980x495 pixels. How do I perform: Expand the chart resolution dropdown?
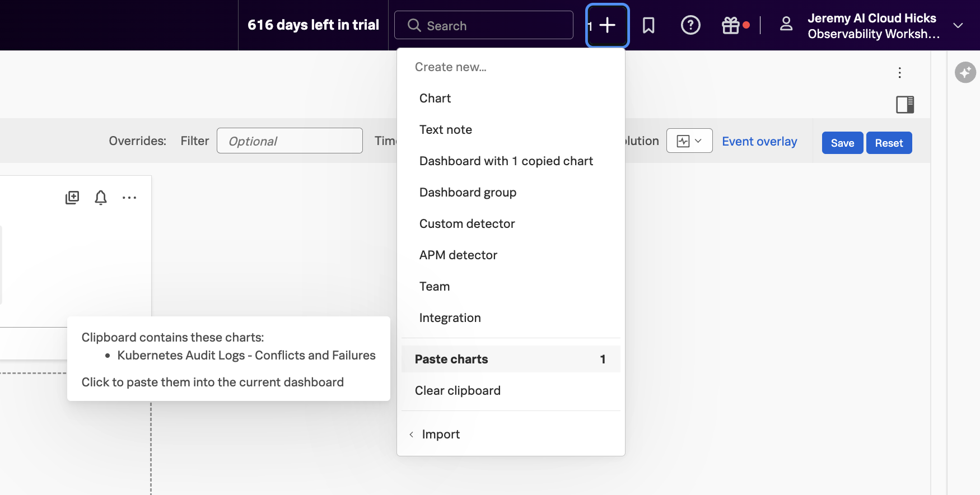point(689,141)
